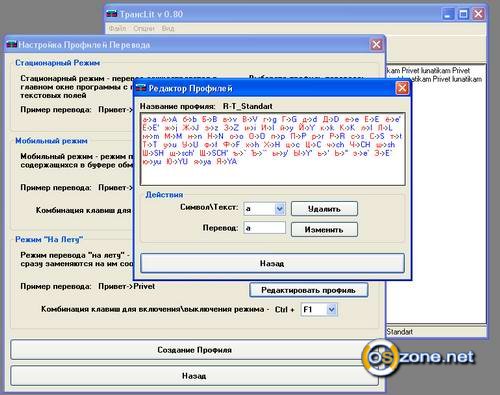This screenshot has height=395, width=500.
Task: Close the Редактор Профилей dialog
Action: coord(402,88)
